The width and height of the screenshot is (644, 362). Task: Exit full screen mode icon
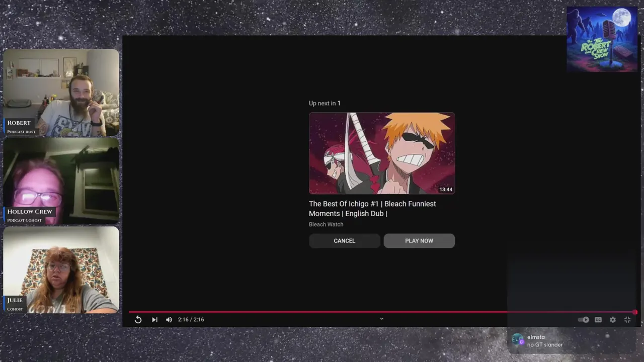pos(627,320)
